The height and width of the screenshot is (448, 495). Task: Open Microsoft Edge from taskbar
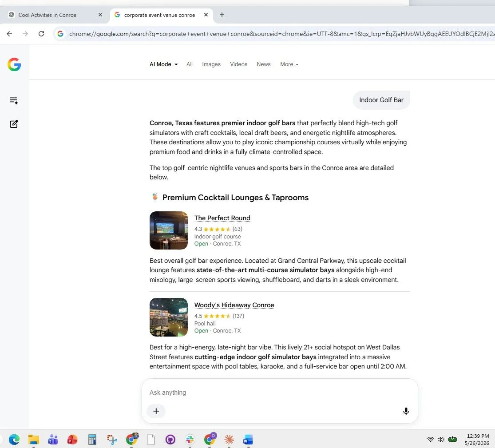point(14,440)
